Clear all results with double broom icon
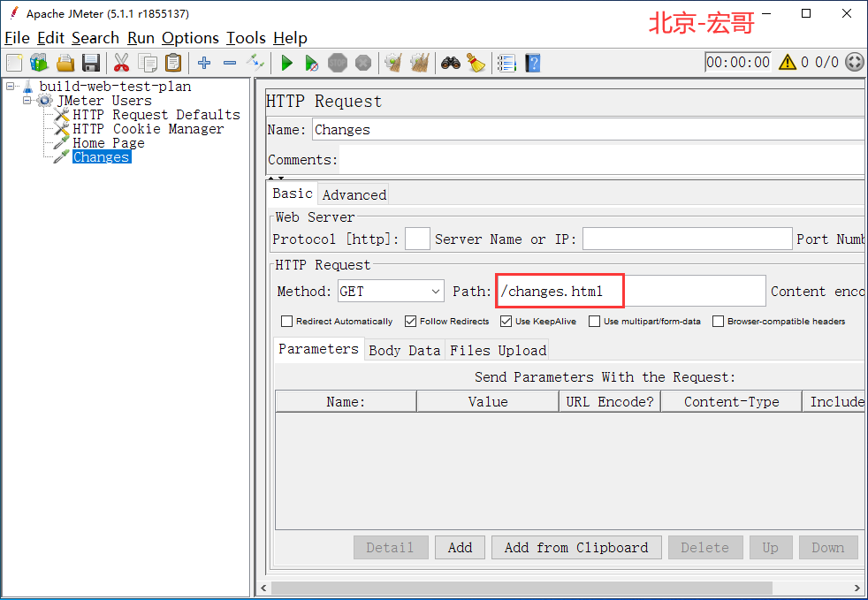Screen dimensions: 868x600 click(420, 63)
